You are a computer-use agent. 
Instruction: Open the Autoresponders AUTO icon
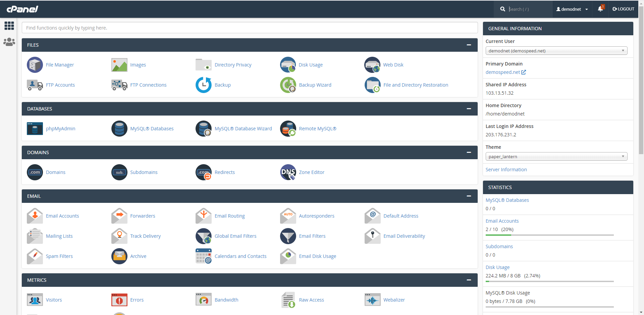288,216
